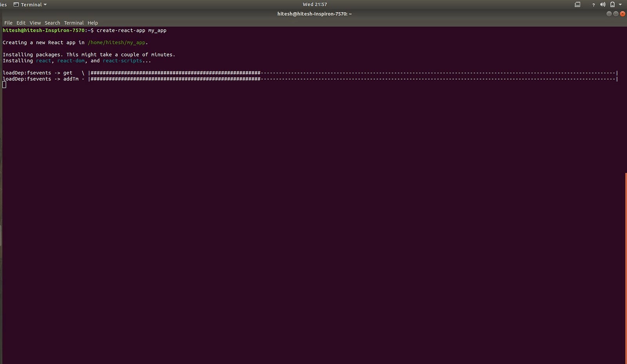Open the Search menu
Image resolution: width=627 pixels, height=364 pixels.
52,23
